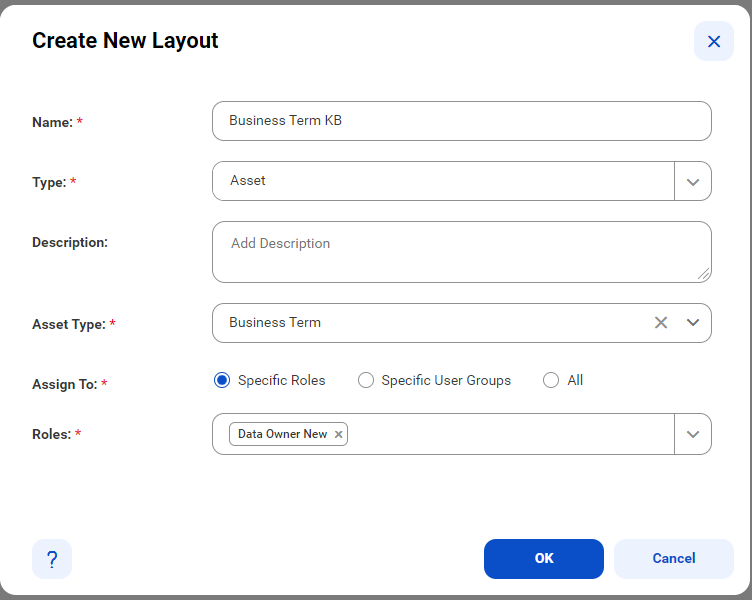Click the Roles label
752x600 pixels.
pyautogui.click(x=51, y=435)
